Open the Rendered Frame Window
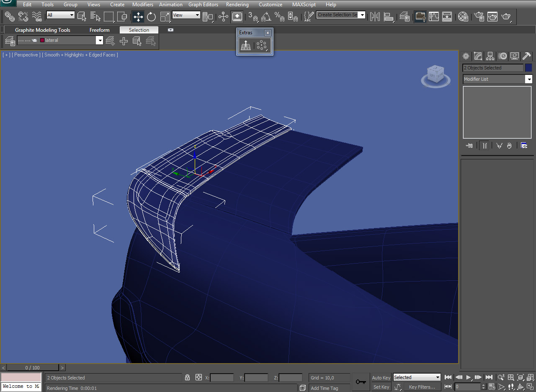536x392 pixels. [x=492, y=17]
